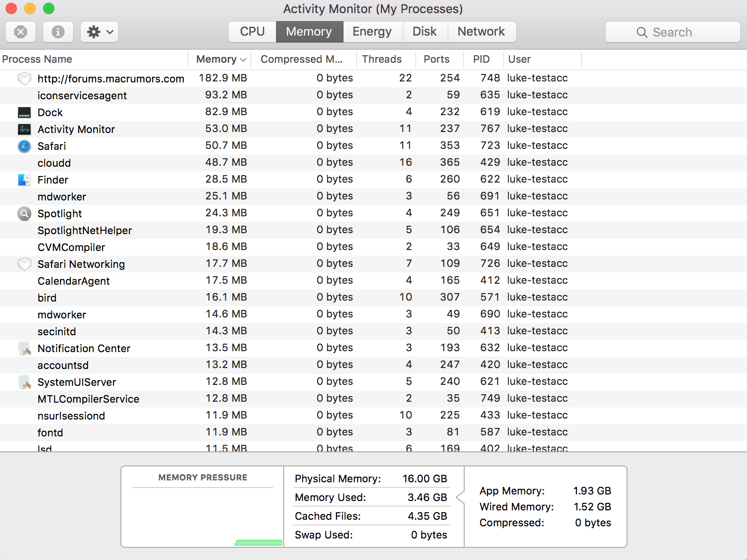Open the Inspect process info icon
The width and height of the screenshot is (747, 560).
(x=58, y=32)
